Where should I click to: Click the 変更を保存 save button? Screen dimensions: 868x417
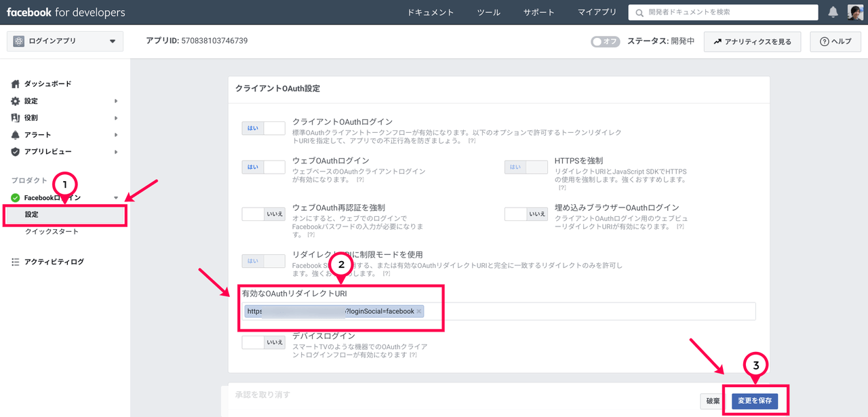pyautogui.click(x=755, y=401)
